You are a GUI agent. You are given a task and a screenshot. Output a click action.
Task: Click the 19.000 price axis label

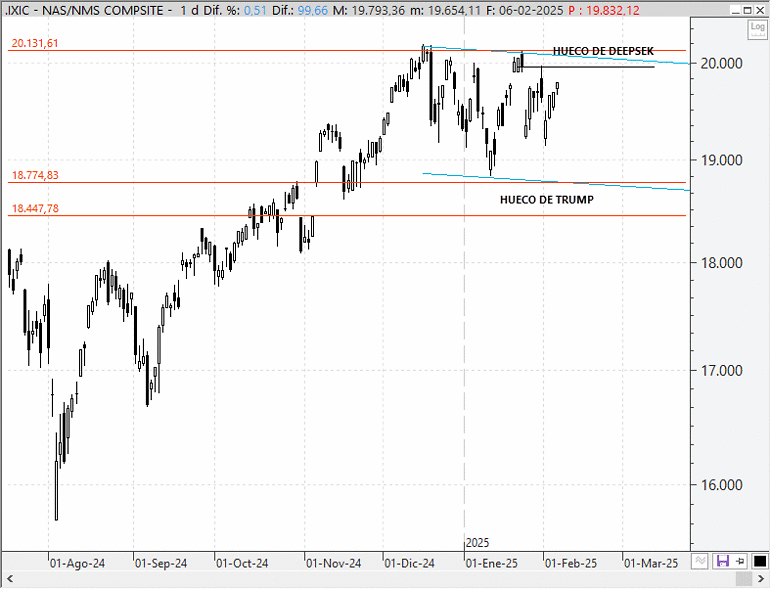pyautogui.click(x=721, y=160)
